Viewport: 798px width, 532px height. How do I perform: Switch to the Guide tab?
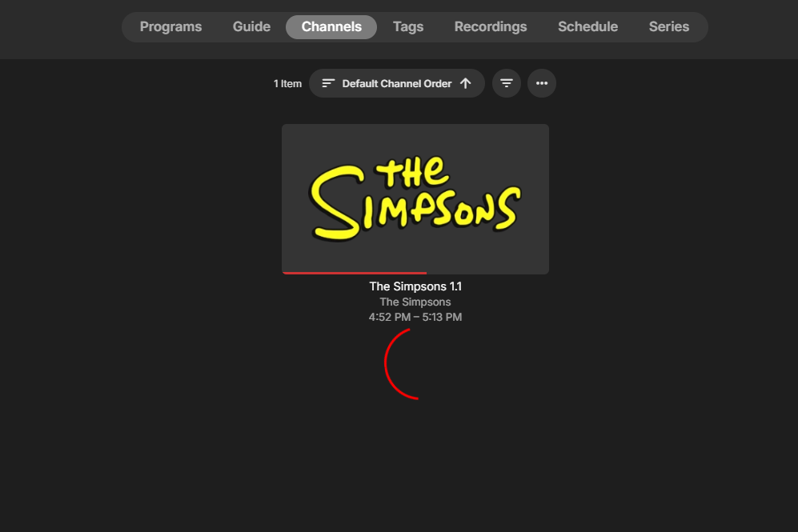[x=251, y=27]
